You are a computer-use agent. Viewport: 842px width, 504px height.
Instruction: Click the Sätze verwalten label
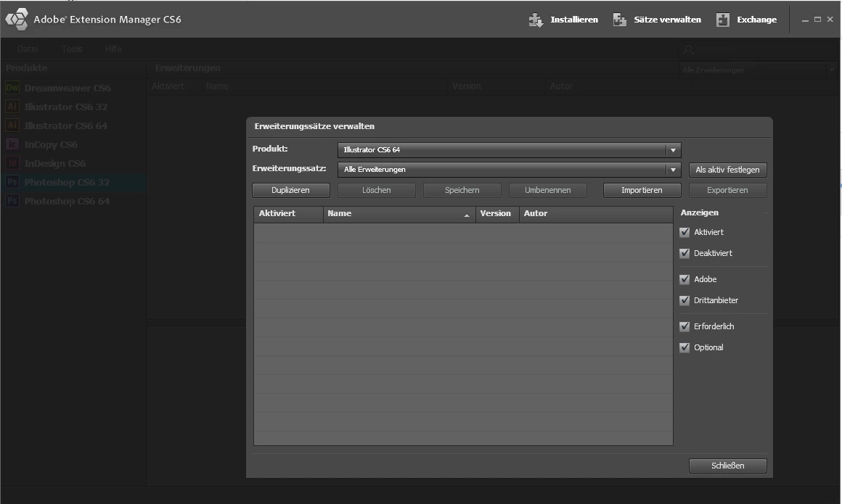click(668, 20)
